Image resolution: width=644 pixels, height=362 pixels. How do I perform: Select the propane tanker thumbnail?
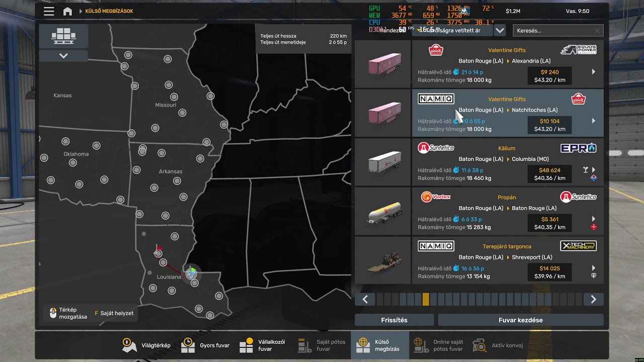coord(382,212)
